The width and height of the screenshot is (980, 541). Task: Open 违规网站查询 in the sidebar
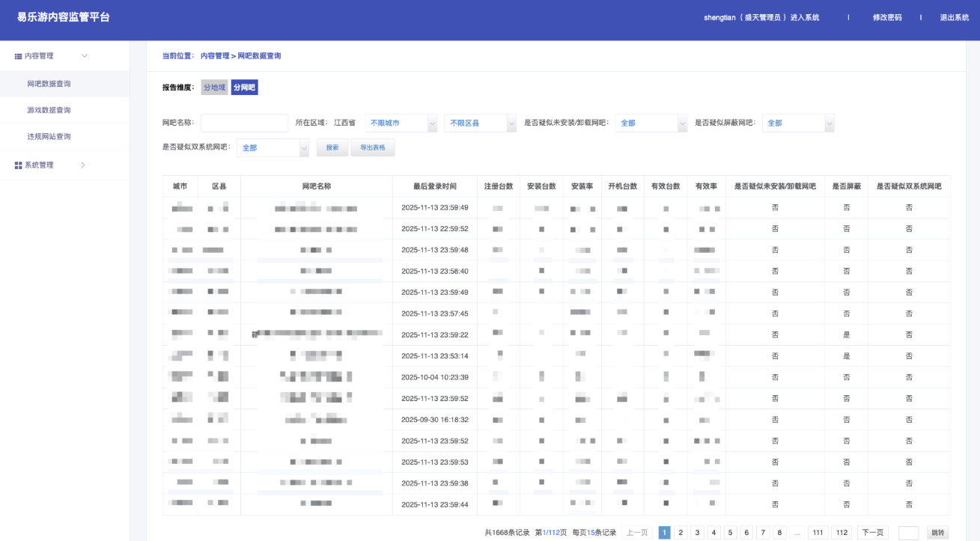pyautogui.click(x=49, y=137)
